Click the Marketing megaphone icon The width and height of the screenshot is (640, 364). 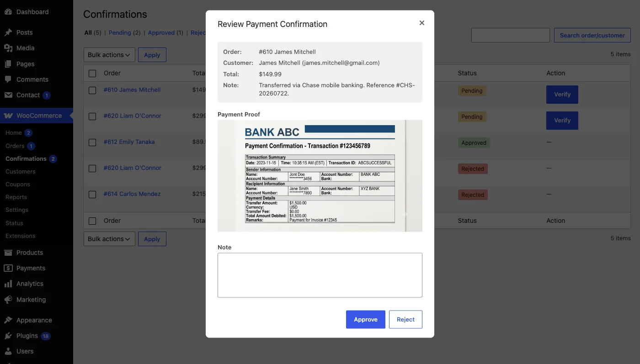(x=8, y=300)
